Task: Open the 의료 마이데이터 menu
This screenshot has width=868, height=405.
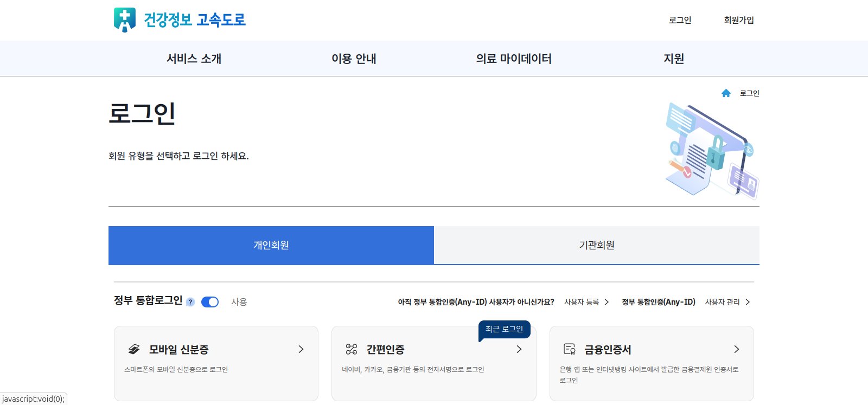Action: click(x=514, y=59)
